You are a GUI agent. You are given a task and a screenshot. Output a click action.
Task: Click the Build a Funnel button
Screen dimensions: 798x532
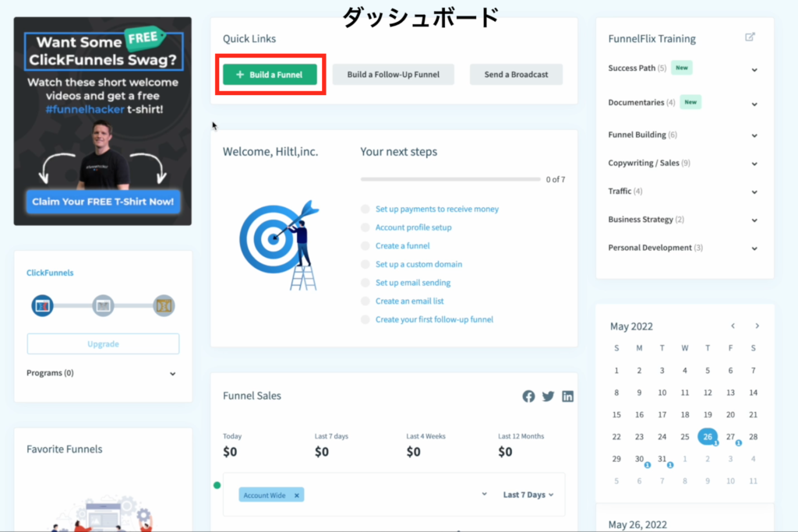click(270, 75)
